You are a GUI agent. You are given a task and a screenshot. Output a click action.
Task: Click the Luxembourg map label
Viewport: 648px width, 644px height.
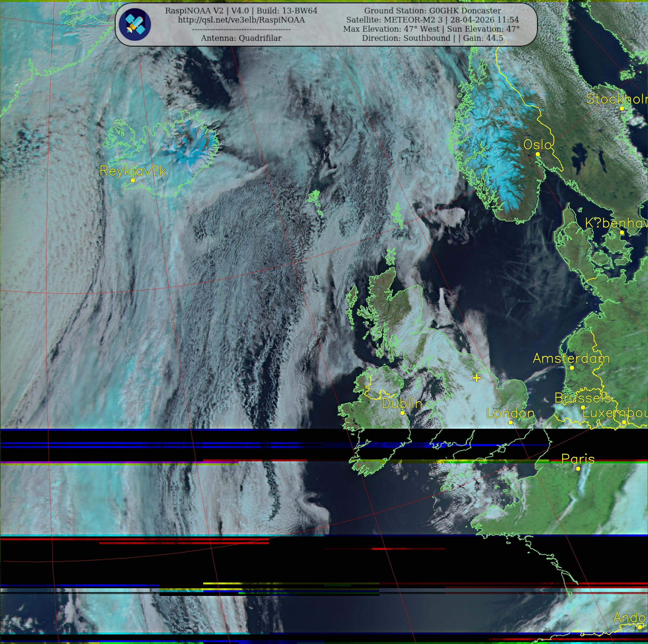[615, 413]
